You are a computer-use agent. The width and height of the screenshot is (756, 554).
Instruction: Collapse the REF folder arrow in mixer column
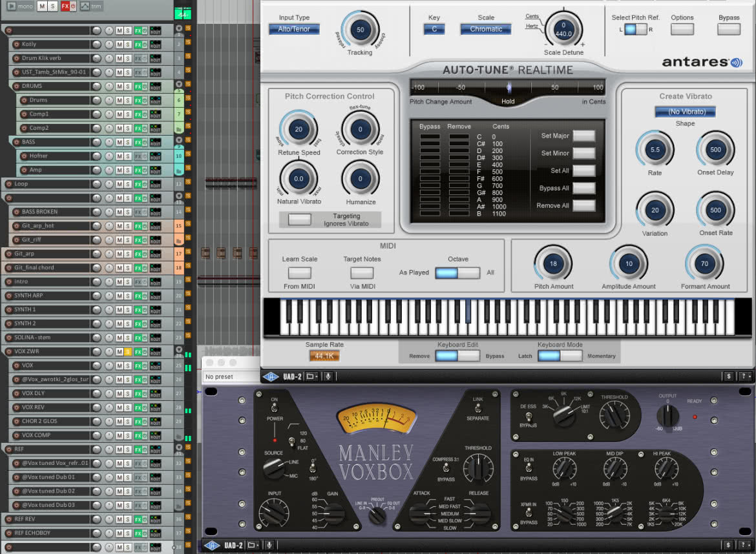click(179, 447)
